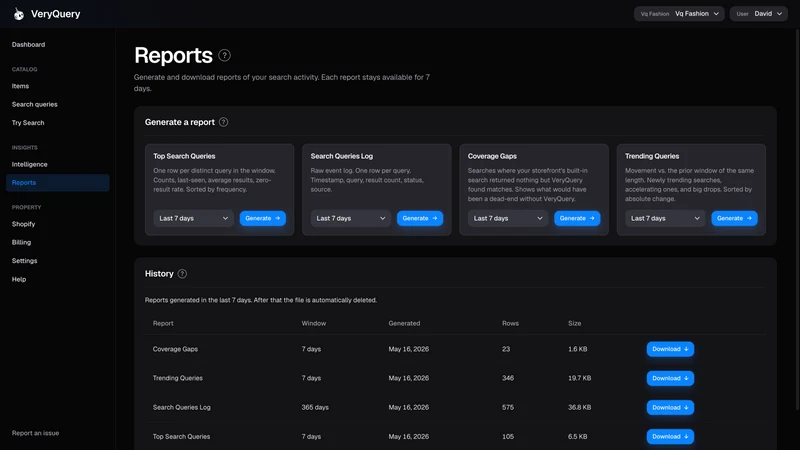The image size is (800, 450).
Task: Expand Trending Queries time window dropdown
Action: click(665, 218)
